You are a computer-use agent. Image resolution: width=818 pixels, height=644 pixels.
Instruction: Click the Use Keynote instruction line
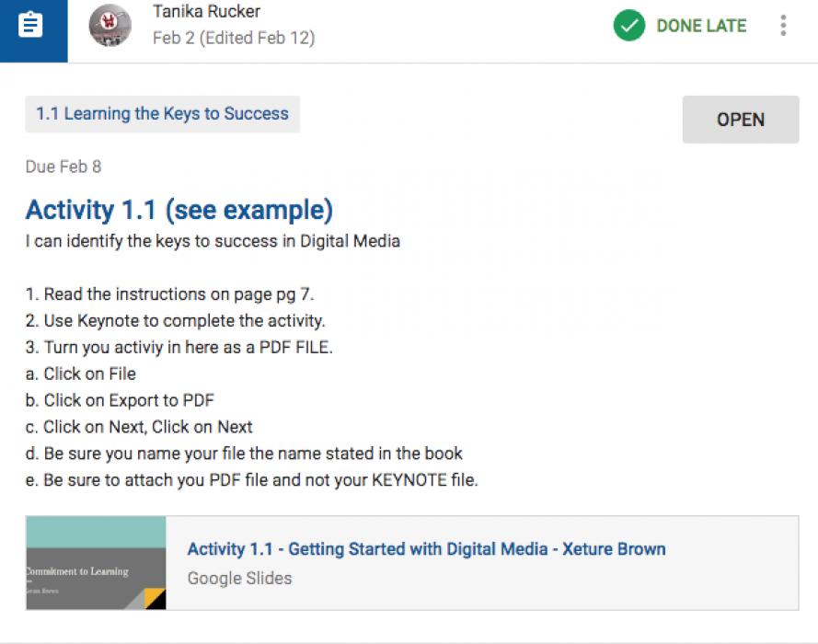tap(175, 321)
